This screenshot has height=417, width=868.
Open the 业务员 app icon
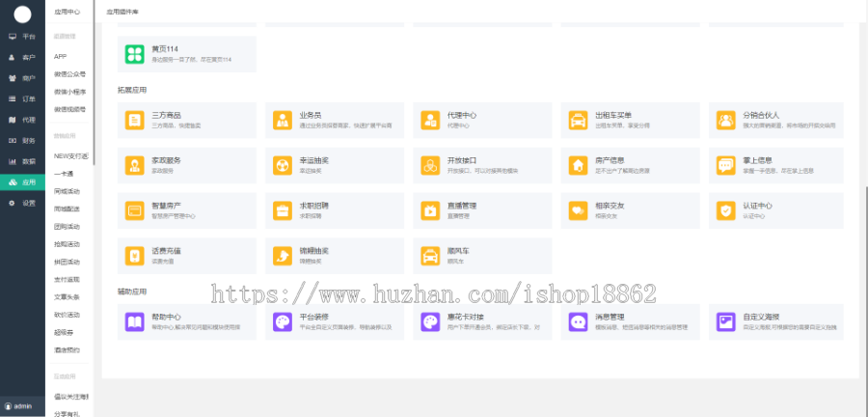tap(283, 120)
